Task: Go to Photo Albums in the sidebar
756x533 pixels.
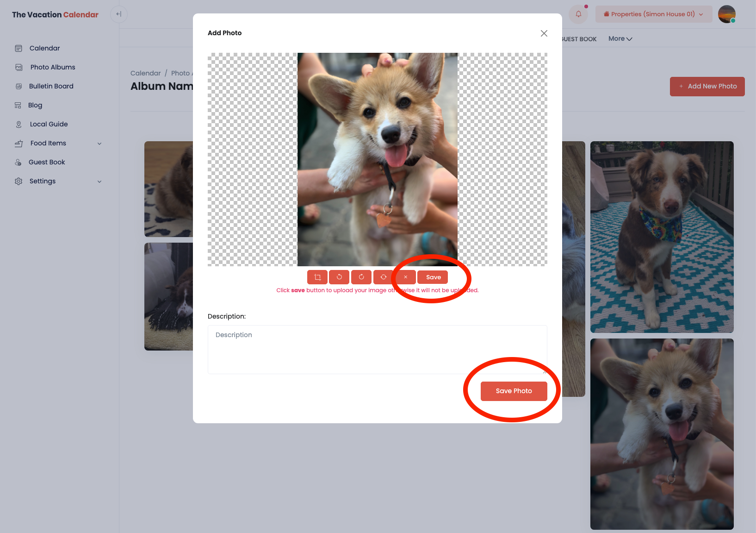Action: (x=52, y=67)
